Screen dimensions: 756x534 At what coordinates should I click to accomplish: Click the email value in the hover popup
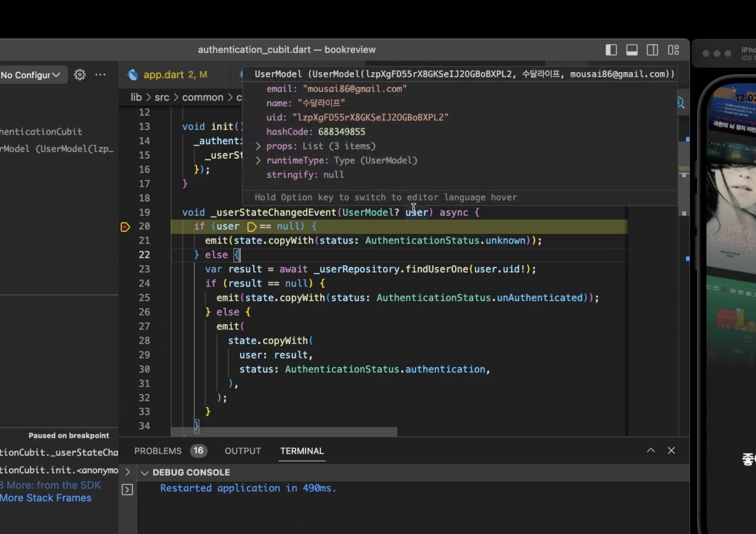click(x=354, y=89)
